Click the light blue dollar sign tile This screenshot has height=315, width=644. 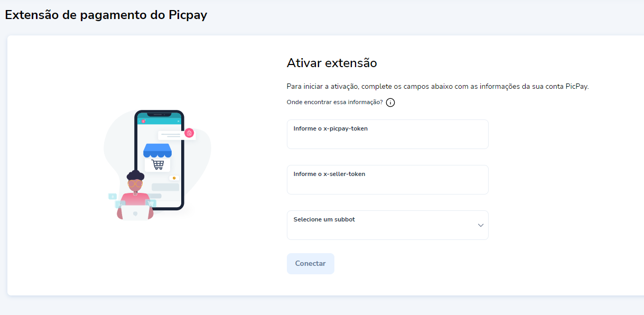(x=112, y=197)
